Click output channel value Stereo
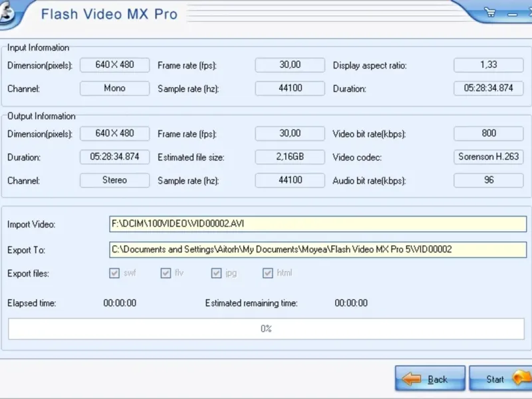The width and height of the screenshot is (532, 399). pos(114,180)
